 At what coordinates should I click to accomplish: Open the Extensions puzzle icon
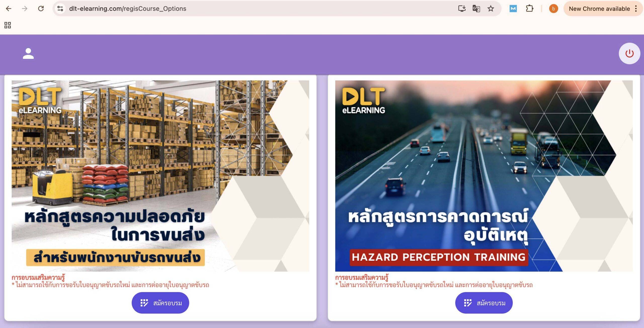(529, 9)
